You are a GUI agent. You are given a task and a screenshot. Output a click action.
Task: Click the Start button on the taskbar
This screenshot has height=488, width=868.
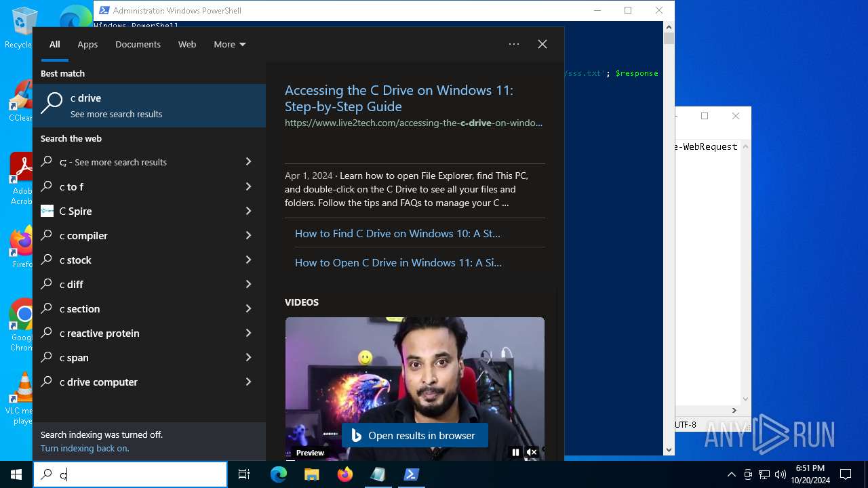[16, 474]
